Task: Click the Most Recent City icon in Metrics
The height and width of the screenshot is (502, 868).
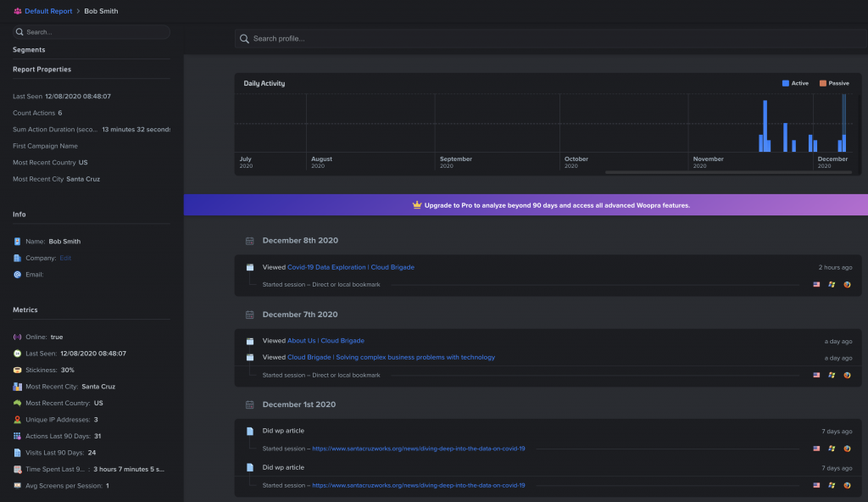Action: 17,387
